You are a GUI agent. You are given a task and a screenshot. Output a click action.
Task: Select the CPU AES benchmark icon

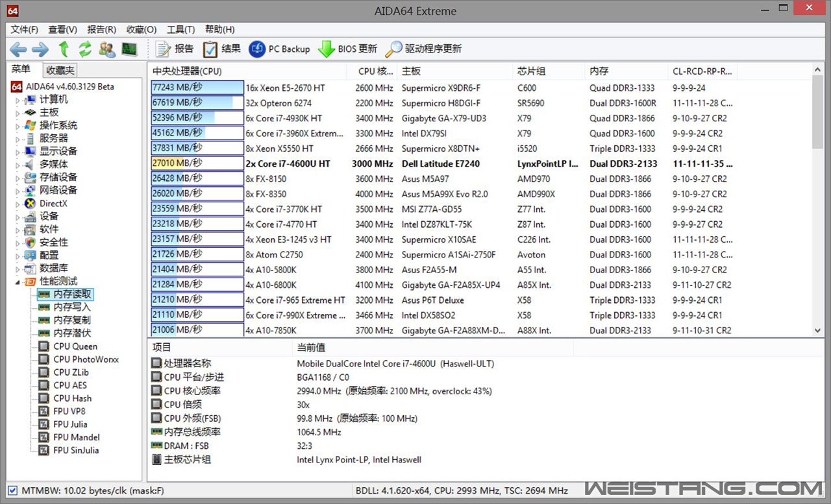click(44, 385)
